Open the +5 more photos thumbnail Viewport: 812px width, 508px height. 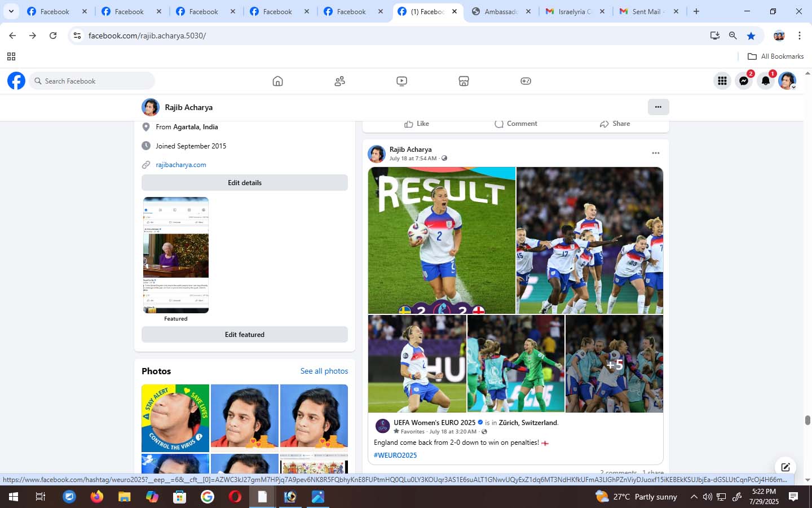click(614, 364)
